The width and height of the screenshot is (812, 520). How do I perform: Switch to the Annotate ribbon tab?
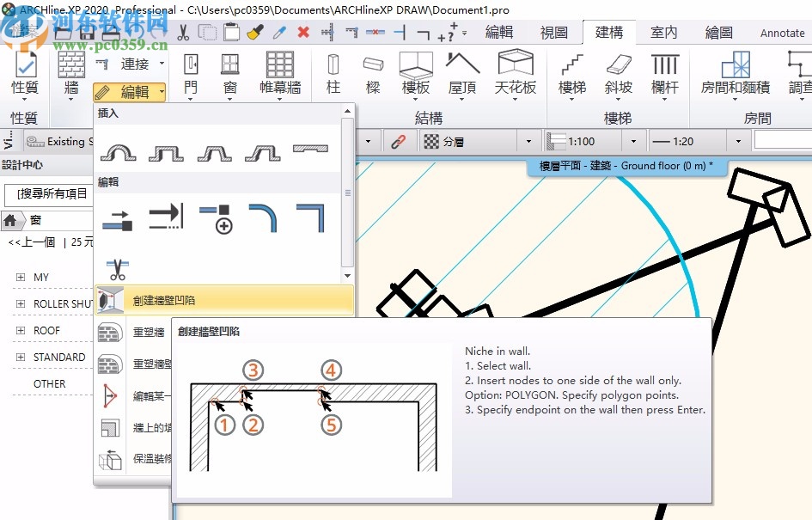(x=783, y=34)
